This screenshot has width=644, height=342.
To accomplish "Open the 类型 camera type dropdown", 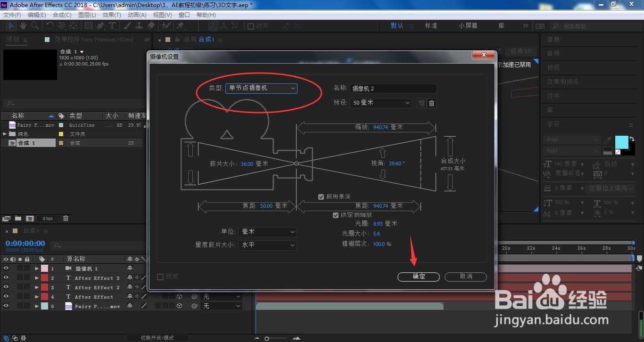I will pyautogui.click(x=261, y=88).
